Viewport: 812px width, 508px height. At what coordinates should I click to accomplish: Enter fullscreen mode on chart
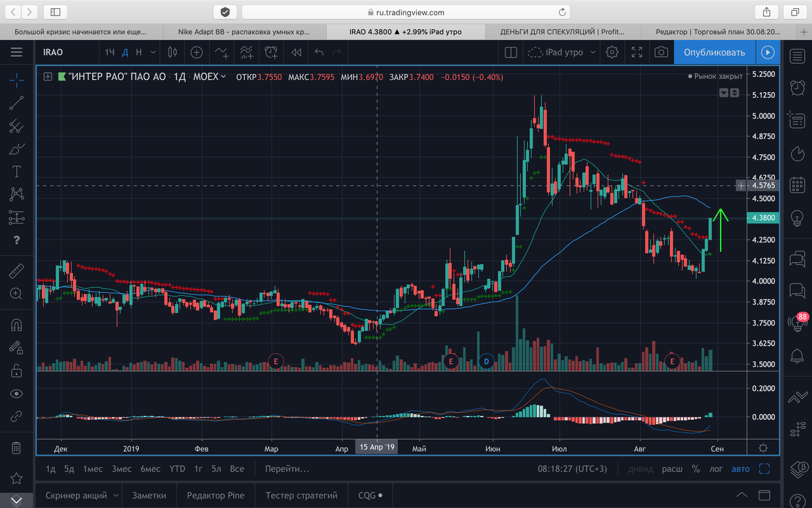[637, 52]
